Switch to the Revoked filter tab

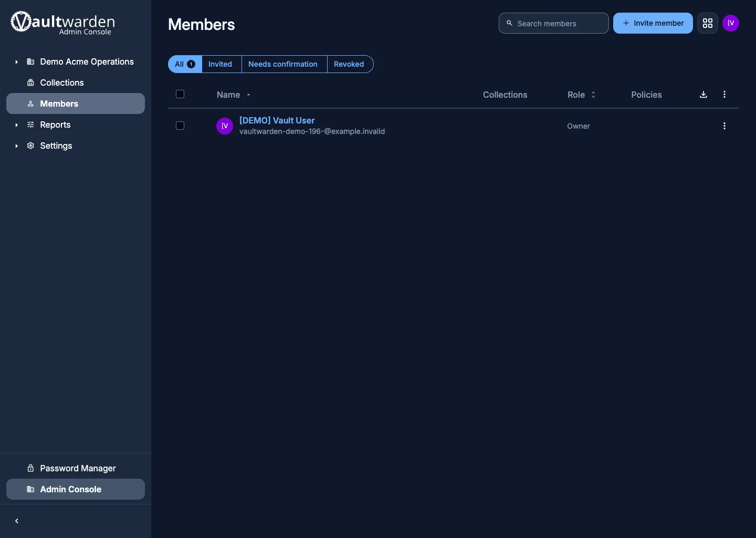[x=350, y=64]
